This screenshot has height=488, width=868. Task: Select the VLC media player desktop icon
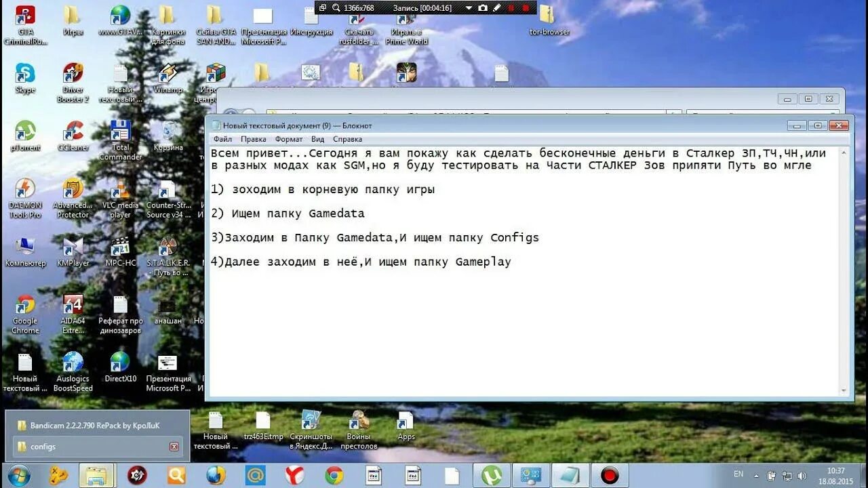click(120, 199)
